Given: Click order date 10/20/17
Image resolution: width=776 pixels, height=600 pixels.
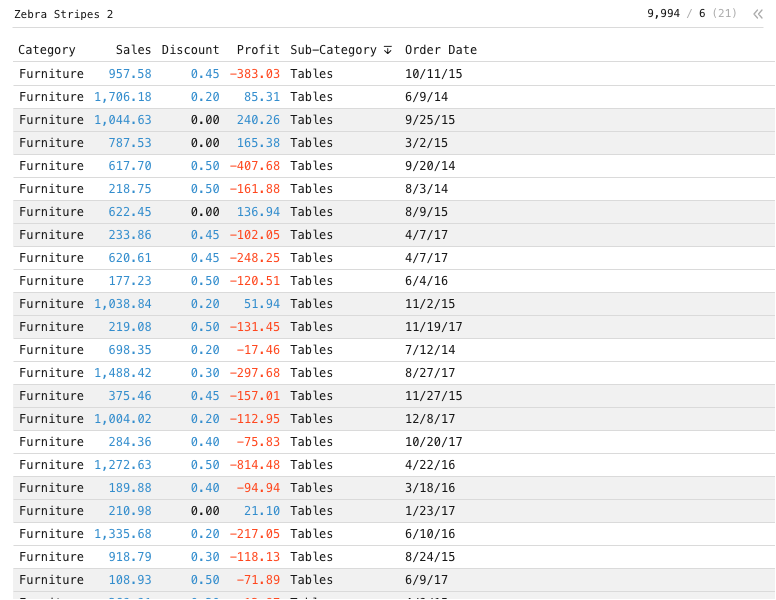Looking at the screenshot, I should click(434, 442).
